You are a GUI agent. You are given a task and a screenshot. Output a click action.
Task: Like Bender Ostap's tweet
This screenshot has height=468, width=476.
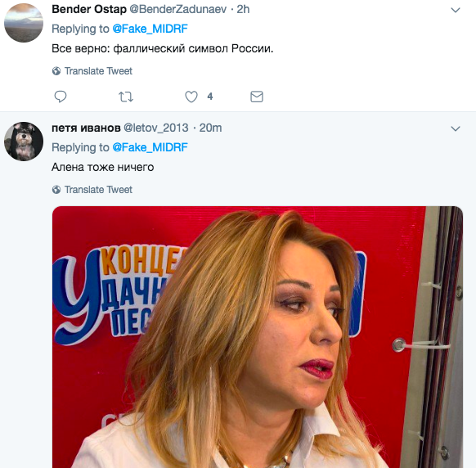191,97
